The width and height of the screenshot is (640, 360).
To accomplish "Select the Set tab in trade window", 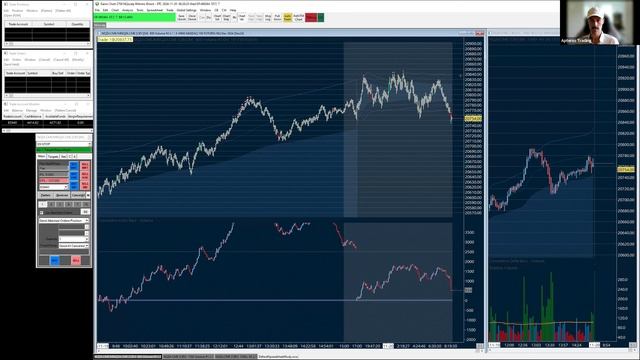I will pyautogui.click(x=63, y=156).
